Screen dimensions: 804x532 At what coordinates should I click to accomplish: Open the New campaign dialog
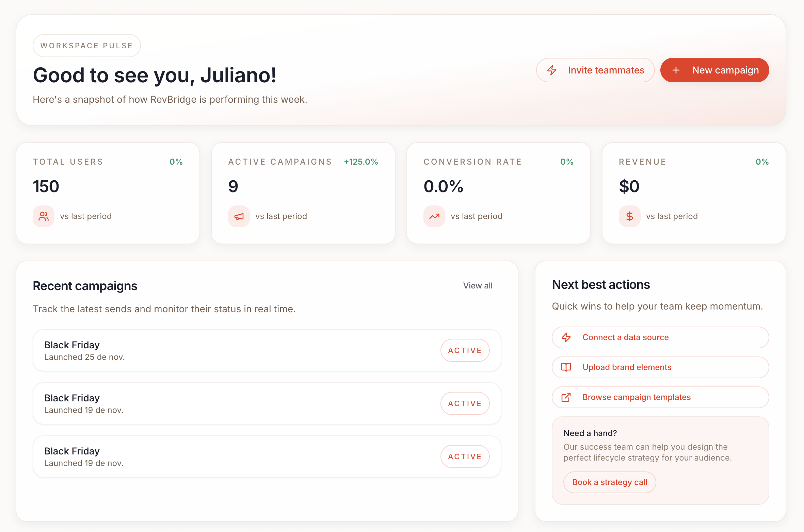point(715,70)
